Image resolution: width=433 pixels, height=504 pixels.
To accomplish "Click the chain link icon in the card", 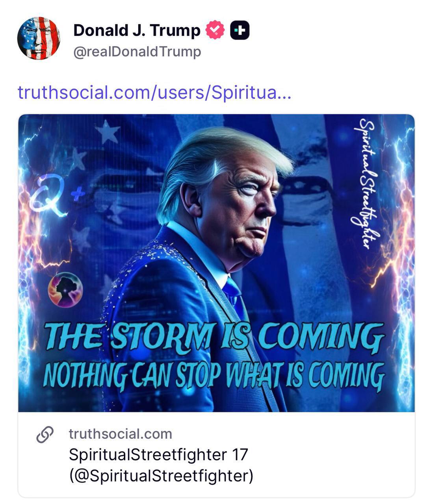I will [45, 434].
